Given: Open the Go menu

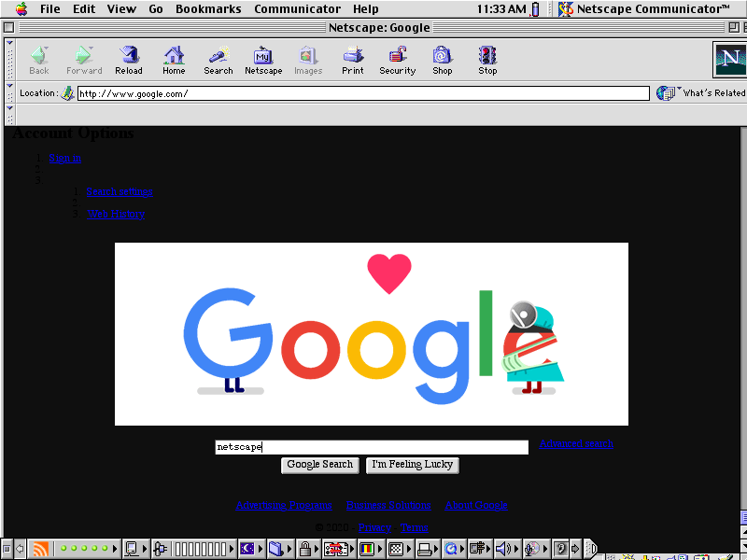Looking at the screenshot, I should pyautogui.click(x=156, y=9).
